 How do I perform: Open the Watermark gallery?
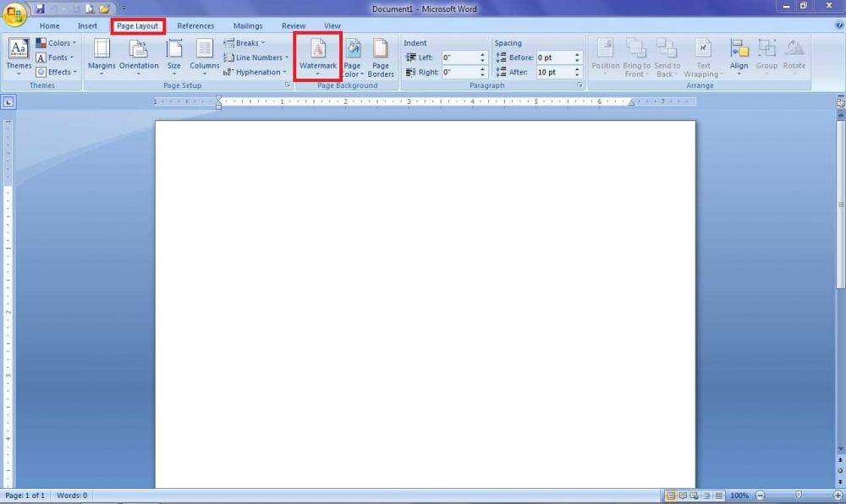click(x=317, y=56)
